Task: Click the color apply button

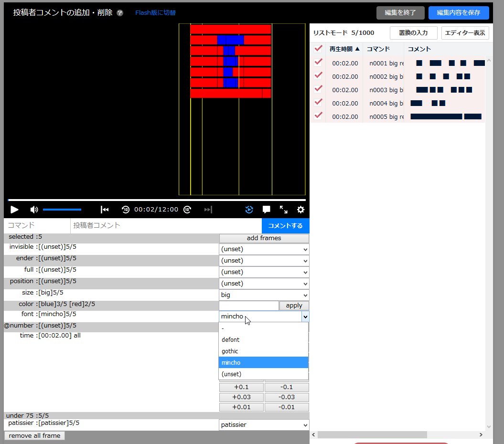Action: (x=294, y=306)
